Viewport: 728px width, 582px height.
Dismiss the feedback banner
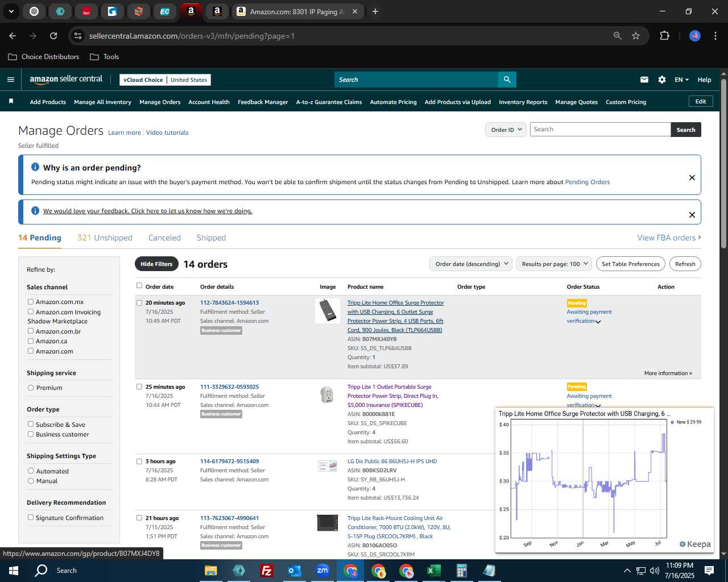[692, 215]
